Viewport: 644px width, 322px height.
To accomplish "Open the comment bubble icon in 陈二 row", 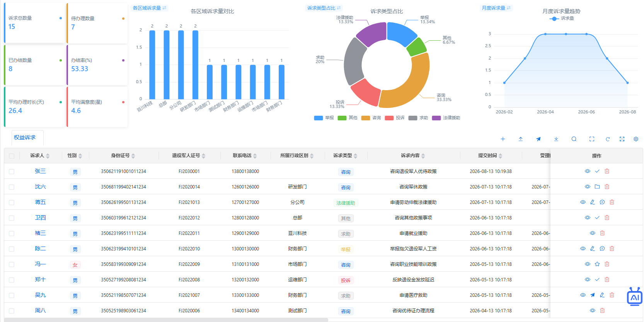I will (602, 248).
